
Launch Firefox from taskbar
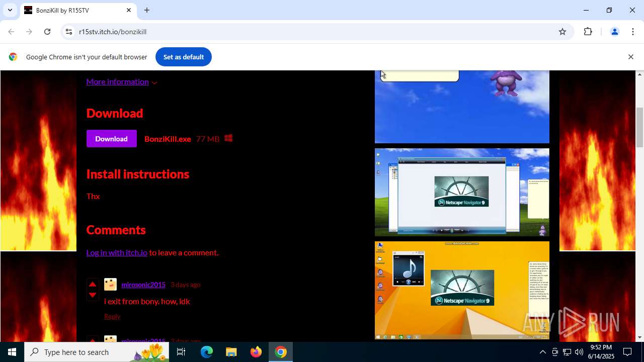click(x=256, y=352)
